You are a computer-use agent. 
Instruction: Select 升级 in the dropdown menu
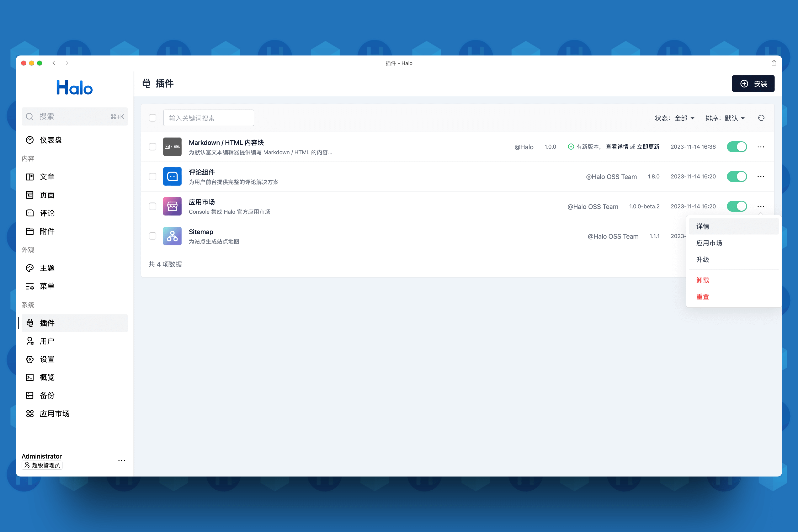click(x=734, y=260)
